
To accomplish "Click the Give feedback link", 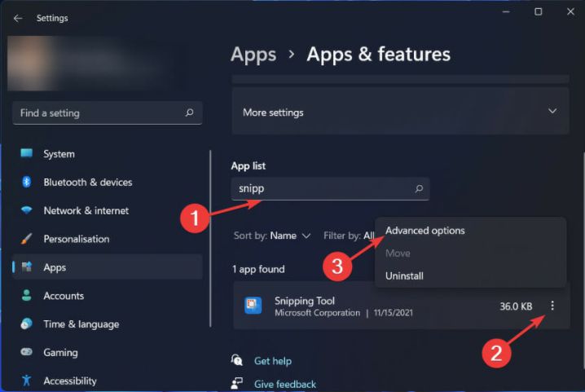I will (x=285, y=384).
